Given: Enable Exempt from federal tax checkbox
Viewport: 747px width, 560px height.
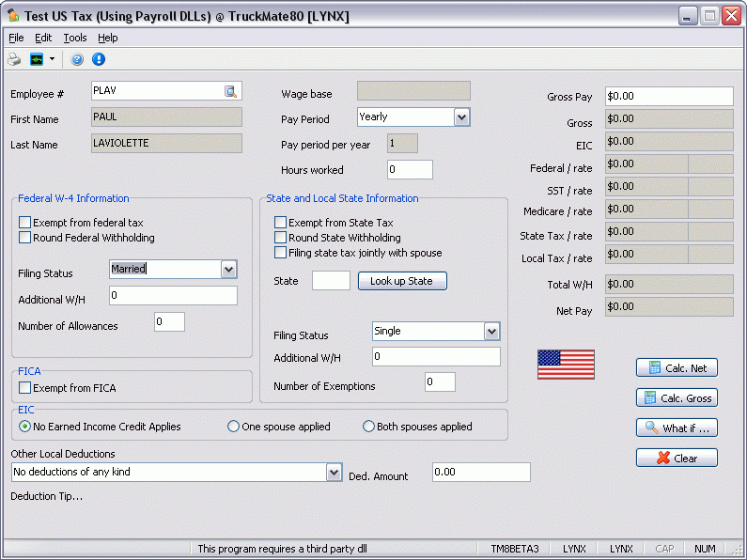Looking at the screenshot, I should point(24,223).
